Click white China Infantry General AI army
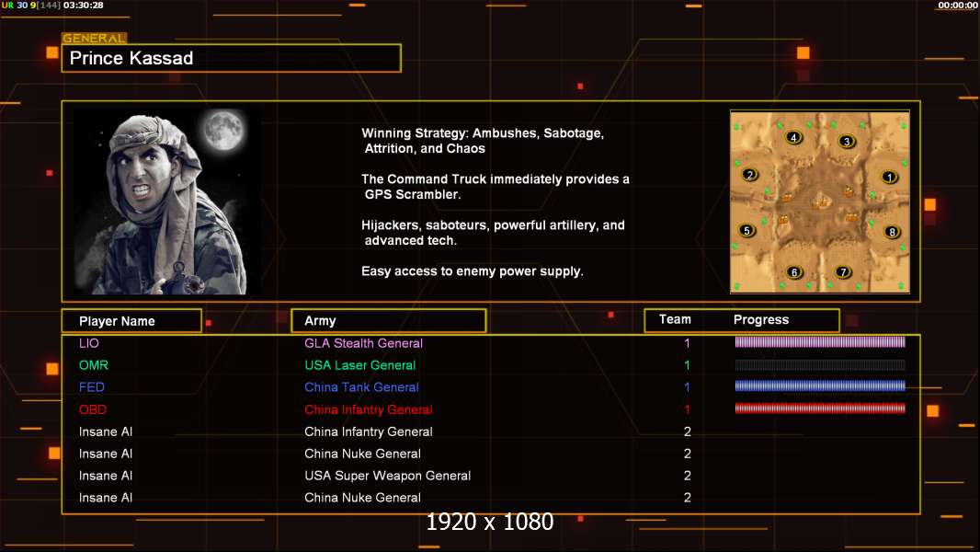980x552 pixels. point(368,431)
